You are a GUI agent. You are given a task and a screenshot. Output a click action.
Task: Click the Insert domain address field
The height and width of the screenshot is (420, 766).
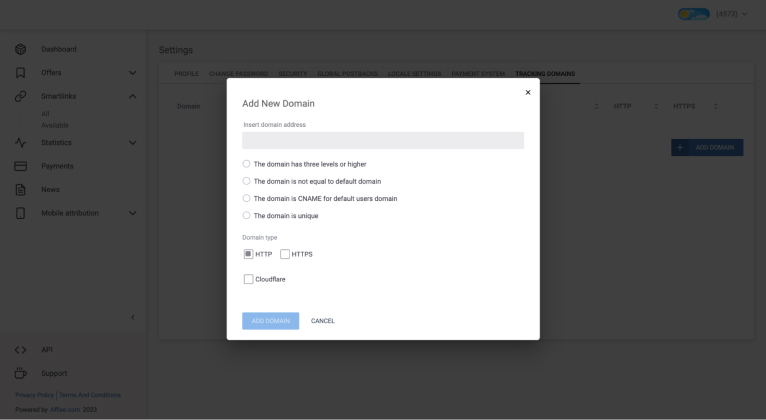[383, 141]
